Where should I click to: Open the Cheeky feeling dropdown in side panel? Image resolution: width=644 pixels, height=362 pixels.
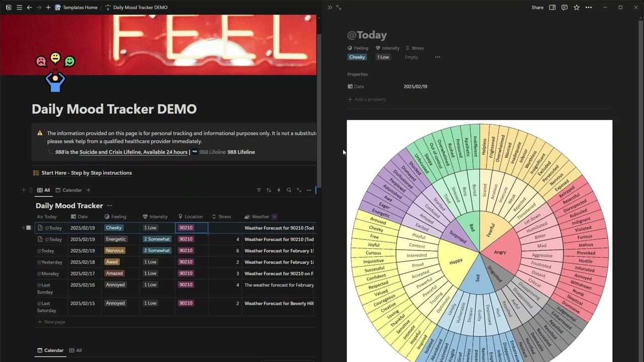coord(357,57)
